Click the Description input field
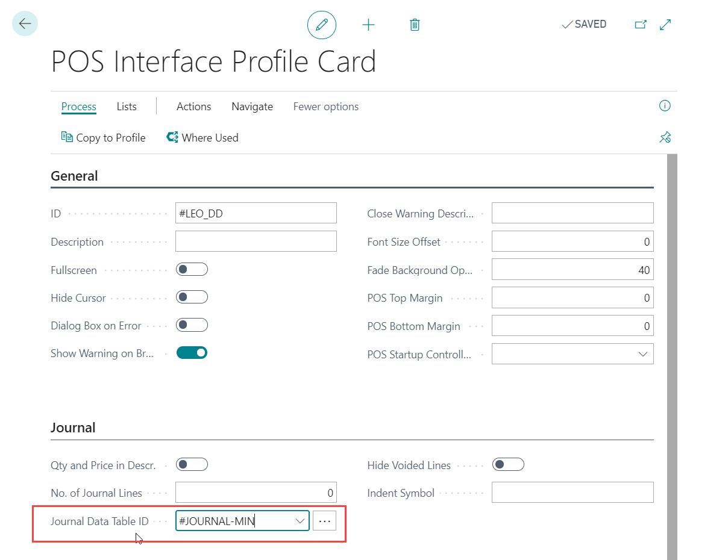728x560 pixels. (256, 241)
